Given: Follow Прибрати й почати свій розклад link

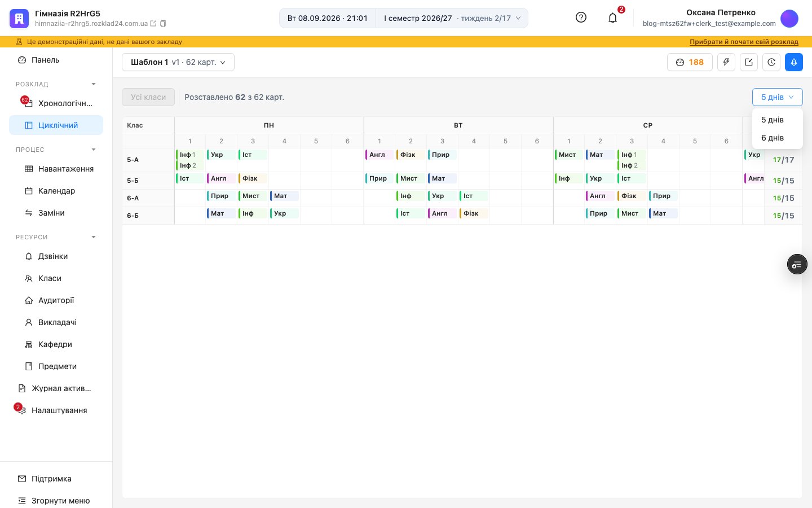Looking at the screenshot, I should point(744,42).
